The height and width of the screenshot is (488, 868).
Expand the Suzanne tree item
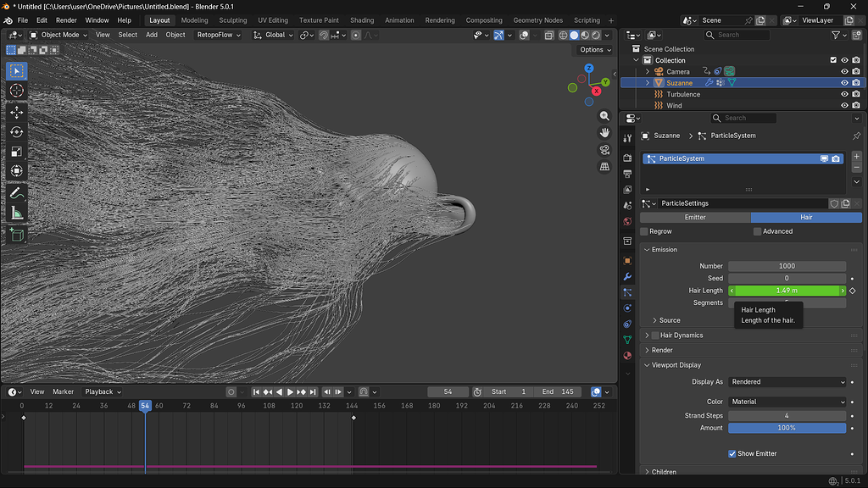[x=648, y=83]
